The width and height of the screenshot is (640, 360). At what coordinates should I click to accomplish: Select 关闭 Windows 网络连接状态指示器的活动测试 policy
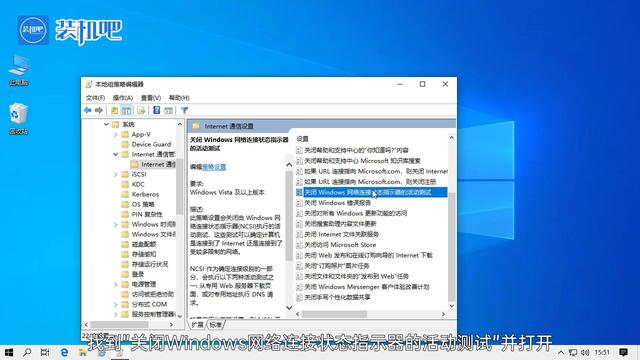(371, 192)
